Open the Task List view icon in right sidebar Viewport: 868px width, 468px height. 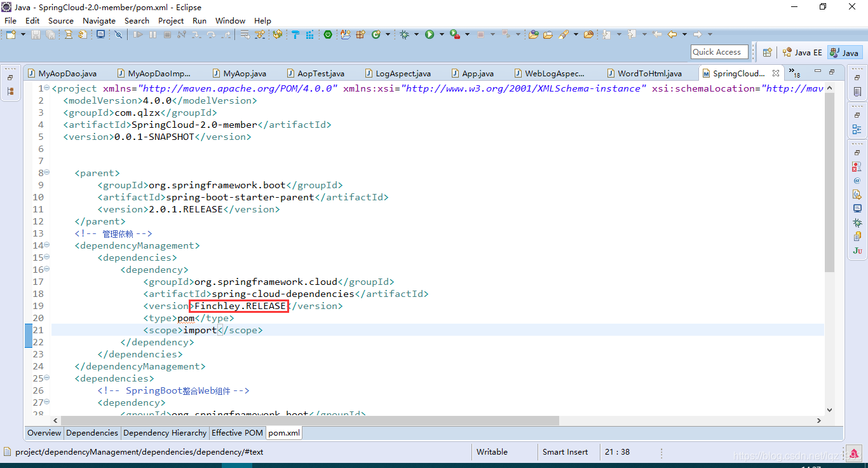[x=857, y=92]
